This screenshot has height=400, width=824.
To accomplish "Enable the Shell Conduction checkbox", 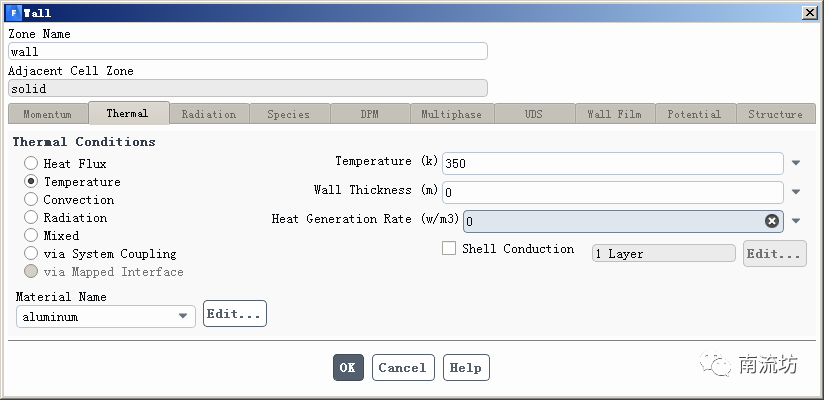I will point(449,249).
